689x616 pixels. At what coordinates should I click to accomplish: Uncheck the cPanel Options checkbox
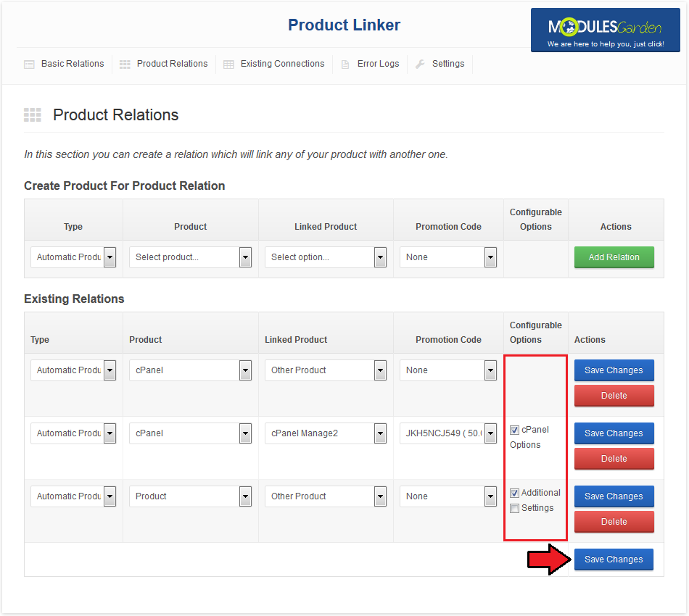[514, 430]
